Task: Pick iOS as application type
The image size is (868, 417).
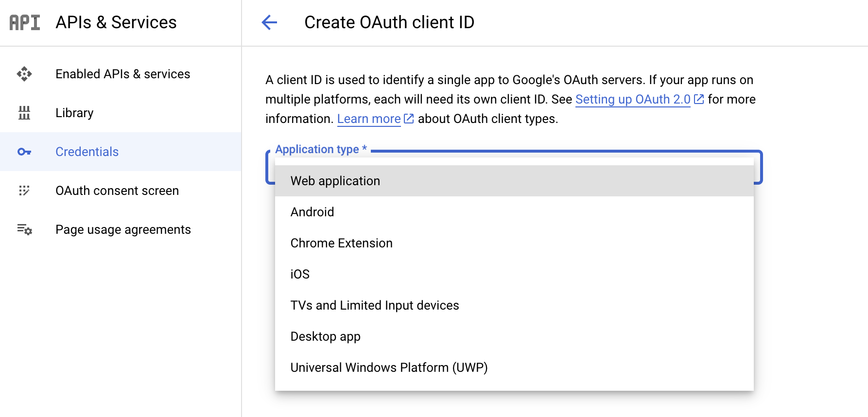Action: click(x=514, y=274)
